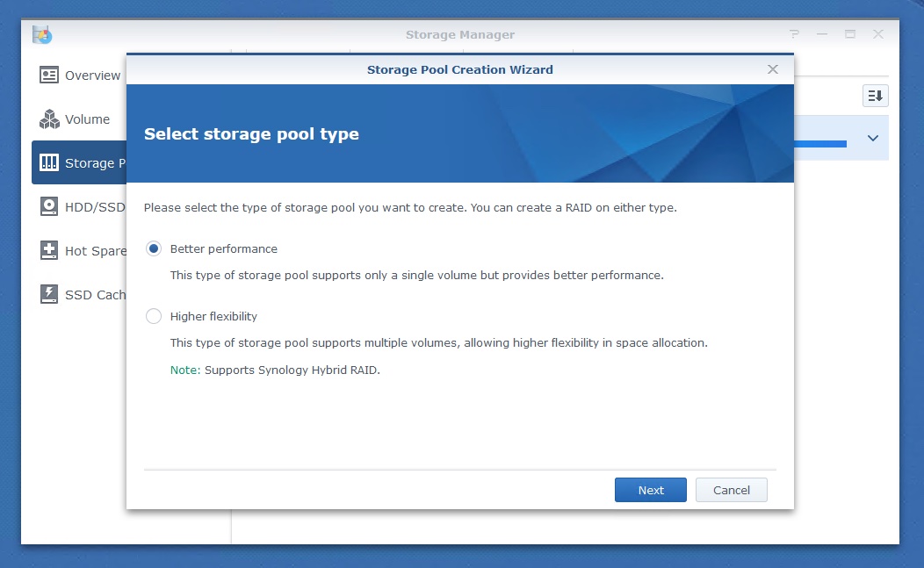The width and height of the screenshot is (924, 568).
Task: Maximize the Storage Manager window
Action: (850, 34)
